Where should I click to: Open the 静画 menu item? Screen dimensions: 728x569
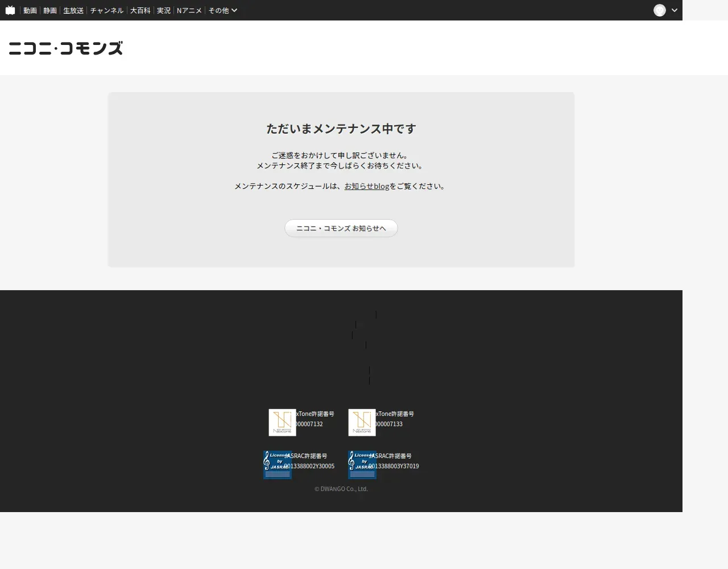tap(50, 10)
